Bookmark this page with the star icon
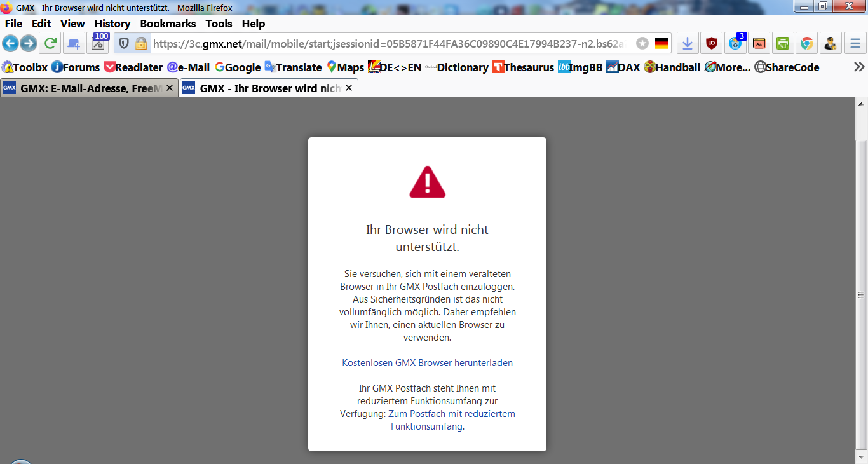The width and height of the screenshot is (868, 464). (x=642, y=43)
